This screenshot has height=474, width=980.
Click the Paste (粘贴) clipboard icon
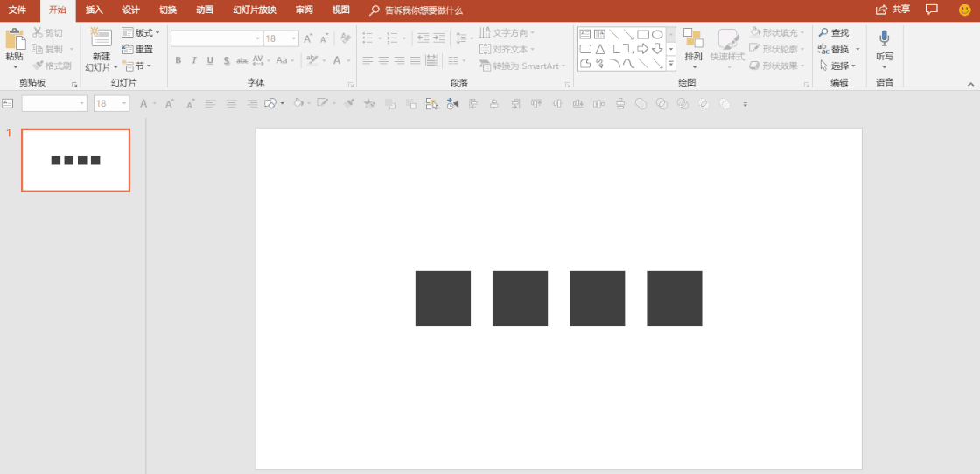coord(15,39)
